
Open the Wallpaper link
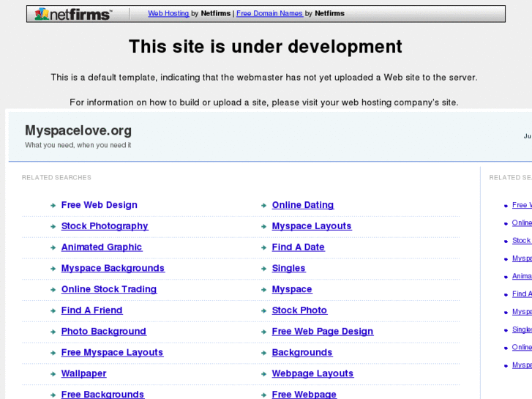[x=84, y=373]
